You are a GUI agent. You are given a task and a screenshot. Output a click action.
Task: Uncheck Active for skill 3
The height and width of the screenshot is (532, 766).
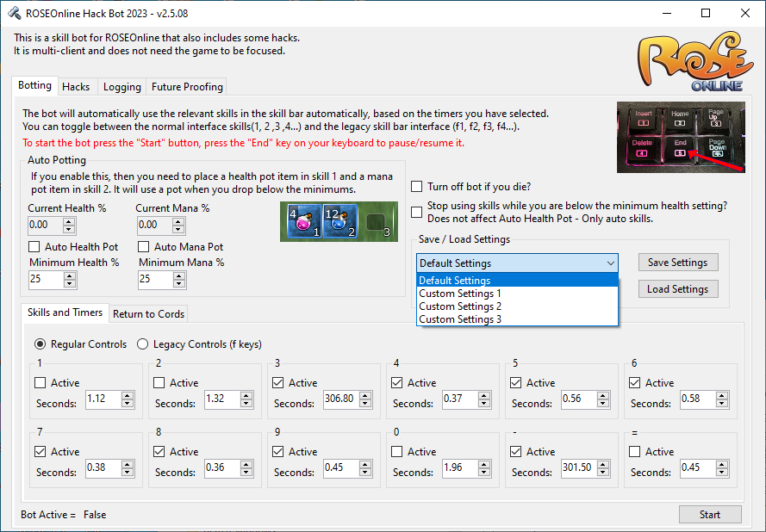pos(278,383)
